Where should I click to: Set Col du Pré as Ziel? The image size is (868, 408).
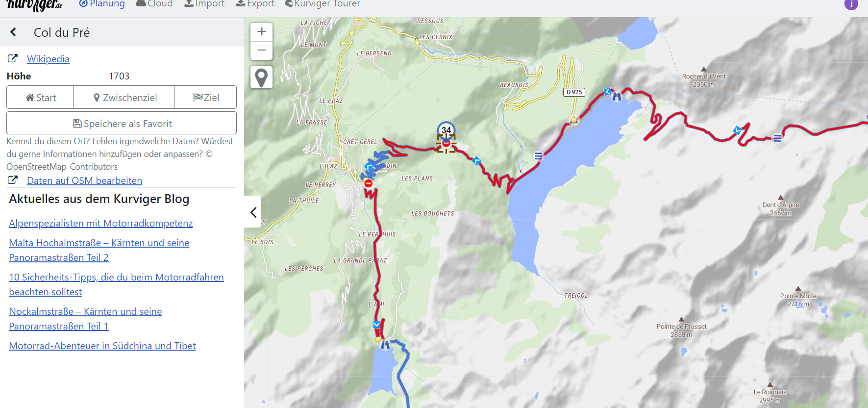coord(205,98)
